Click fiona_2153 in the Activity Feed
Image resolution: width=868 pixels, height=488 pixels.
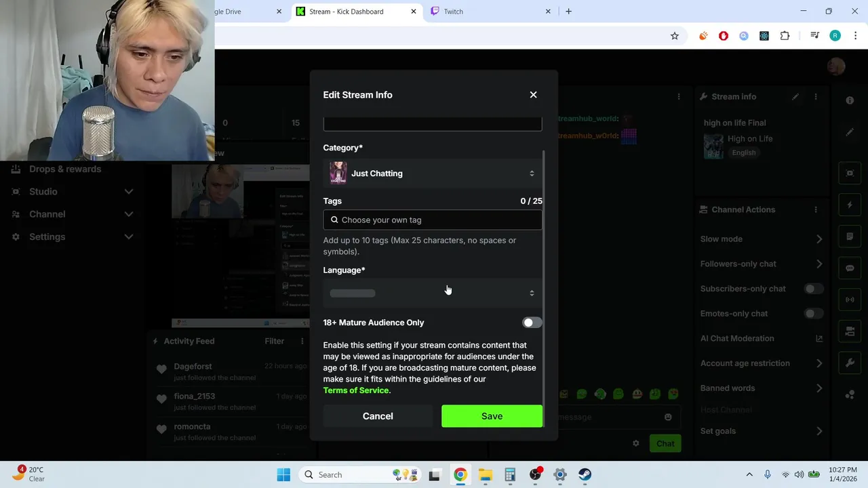point(194,396)
